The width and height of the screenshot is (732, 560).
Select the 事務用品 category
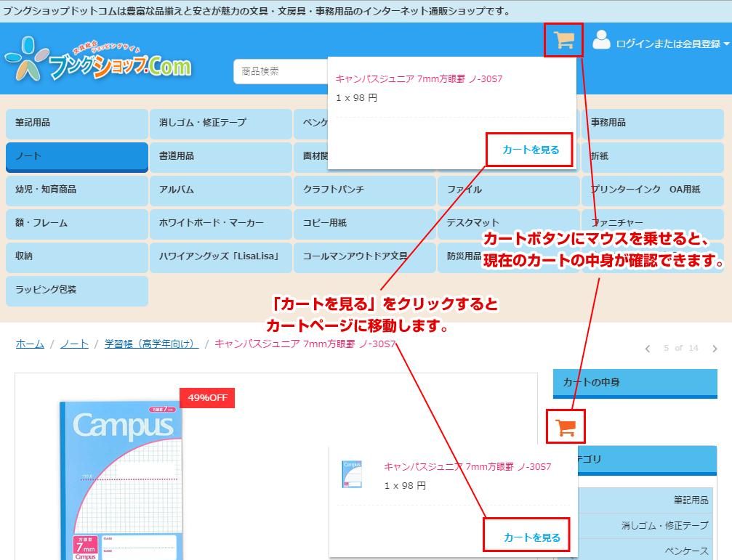[653, 123]
